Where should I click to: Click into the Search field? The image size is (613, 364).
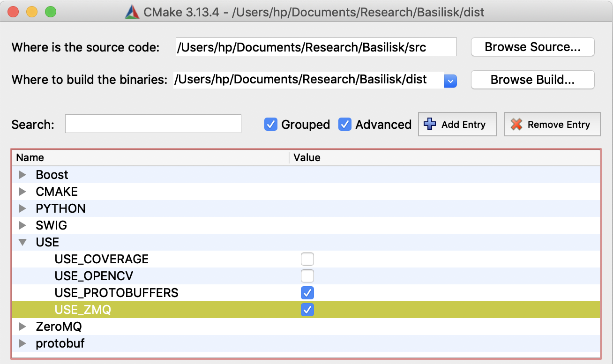153,124
